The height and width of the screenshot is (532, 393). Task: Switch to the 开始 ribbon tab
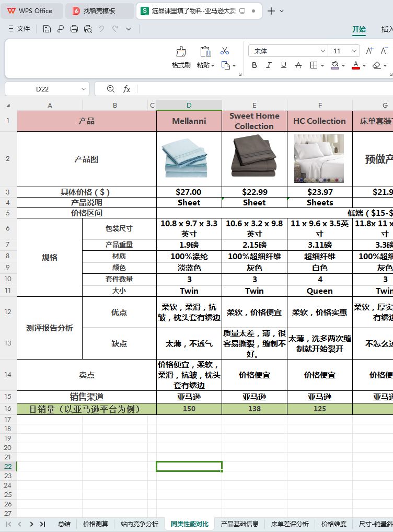coord(359,29)
